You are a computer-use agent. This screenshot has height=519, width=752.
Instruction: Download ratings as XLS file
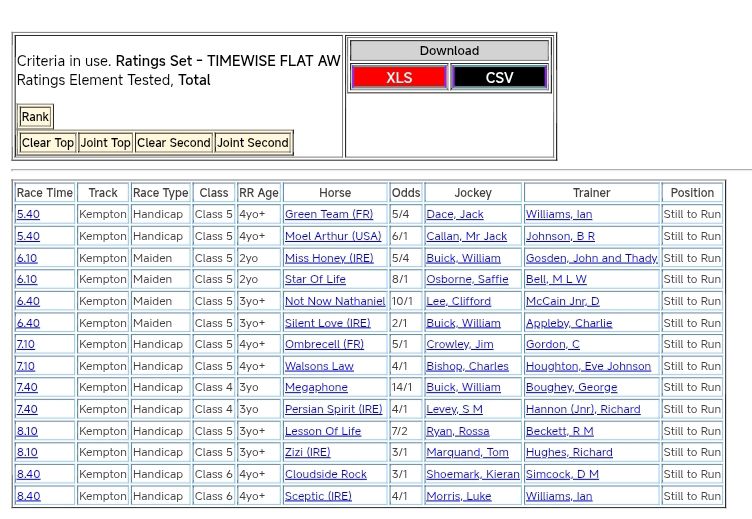(x=399, y=78)
